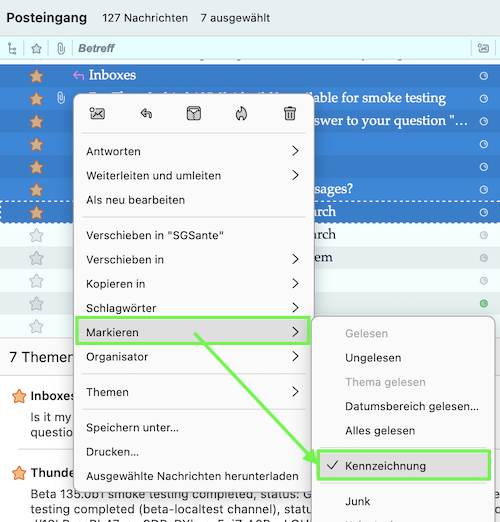500x522 pixels.
Task: Click the '127 Nachrichten' count
Action: point(145,18)
